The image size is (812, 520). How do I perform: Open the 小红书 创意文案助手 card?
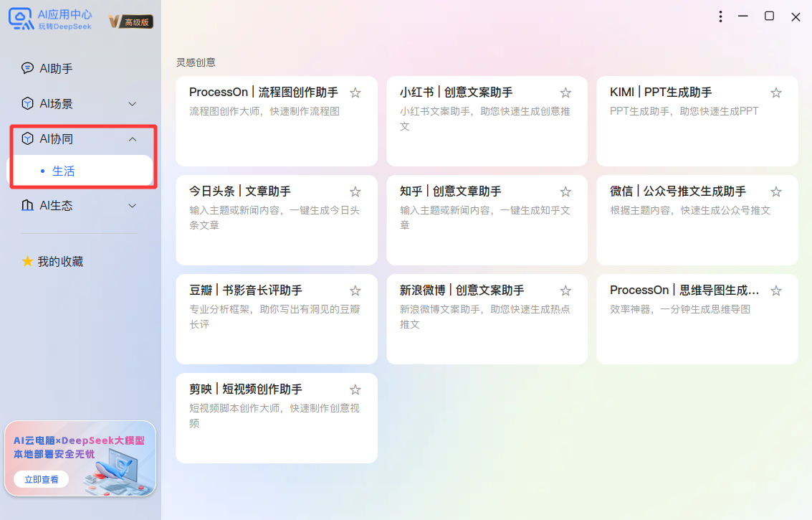pos(487,121)
